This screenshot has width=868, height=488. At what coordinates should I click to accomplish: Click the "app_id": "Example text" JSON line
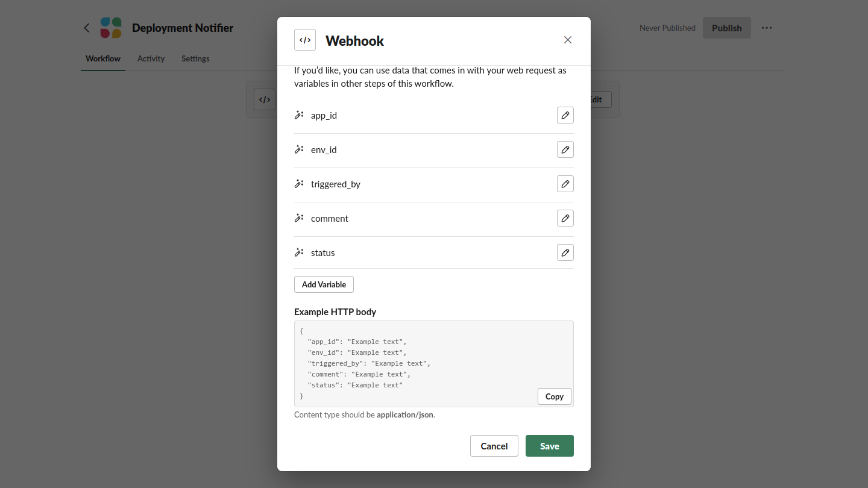click(357, 342)
